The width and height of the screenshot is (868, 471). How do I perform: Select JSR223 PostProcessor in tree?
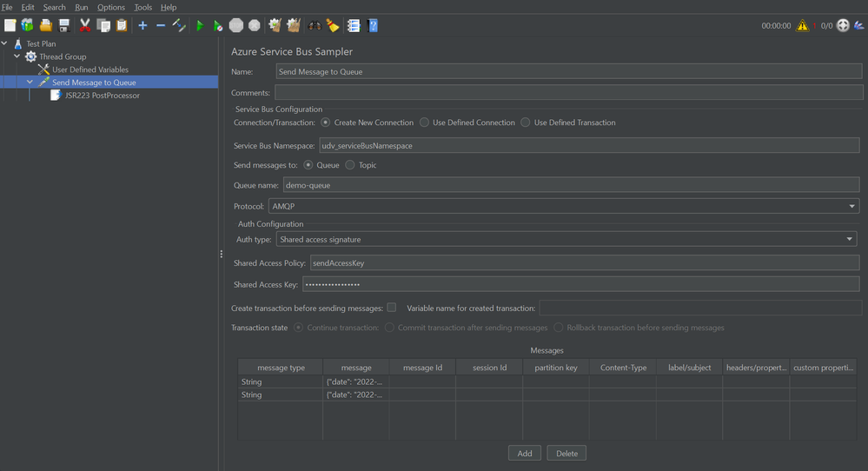pos(103,96)
